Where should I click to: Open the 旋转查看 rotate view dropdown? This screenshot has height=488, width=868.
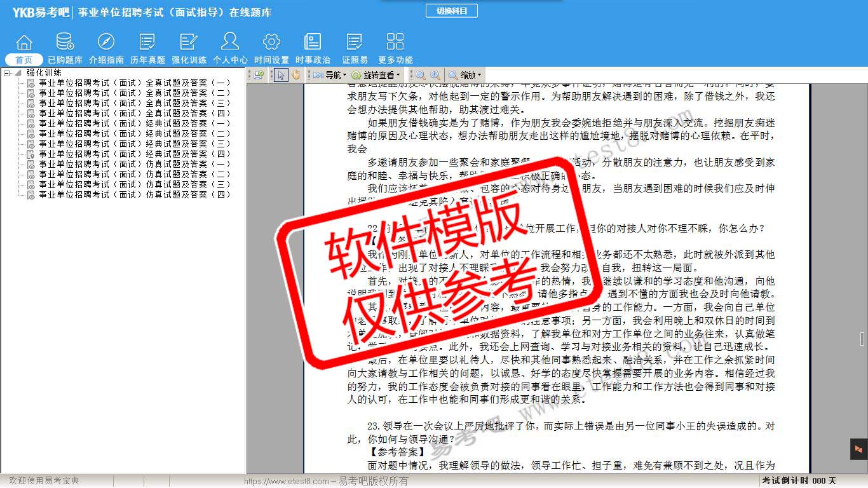[x=376, y=75]
